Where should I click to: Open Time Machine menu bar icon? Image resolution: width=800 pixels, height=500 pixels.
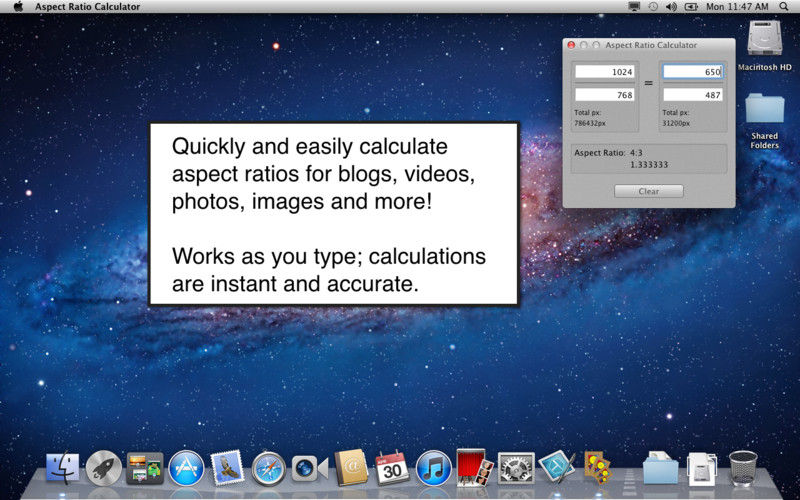click(653, 7)
